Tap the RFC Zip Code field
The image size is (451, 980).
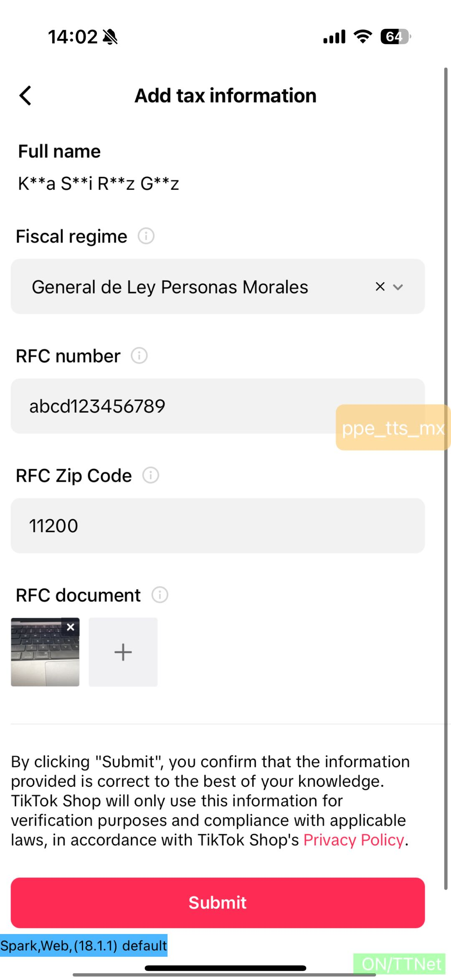(x=217, y=526)
